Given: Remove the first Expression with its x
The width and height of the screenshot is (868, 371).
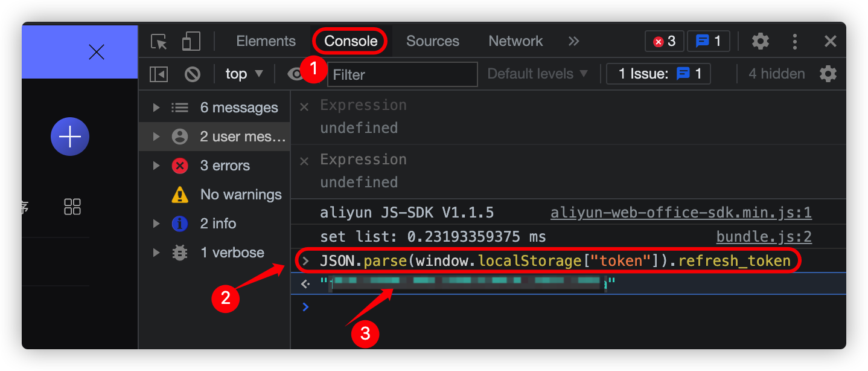Looking at the screenshot, I should point(304,106).
